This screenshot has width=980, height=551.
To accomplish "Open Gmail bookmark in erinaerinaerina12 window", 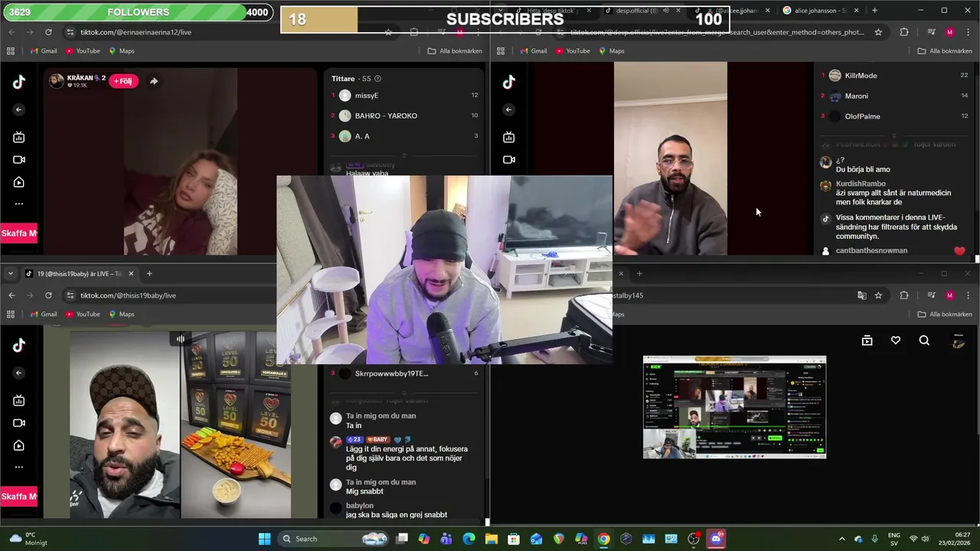I will [43, 51].
